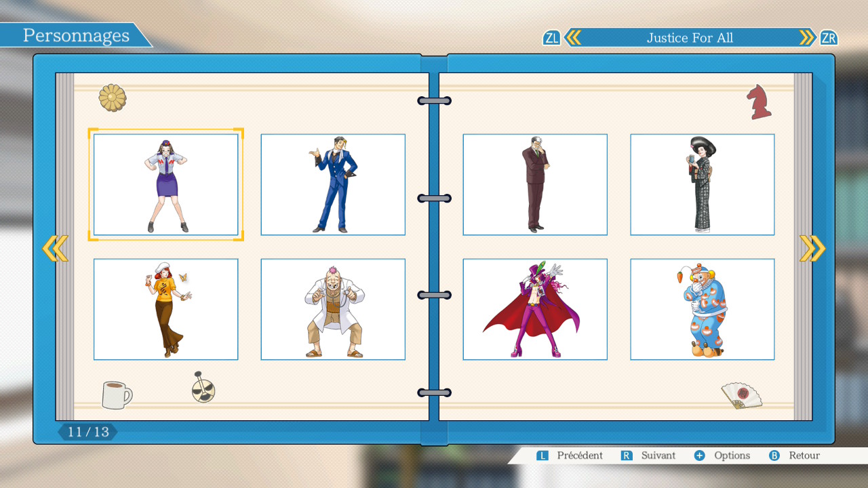Screen dimensions: 868x488
Task: Go to previous game with left chevrons
Action: (573, 38)
